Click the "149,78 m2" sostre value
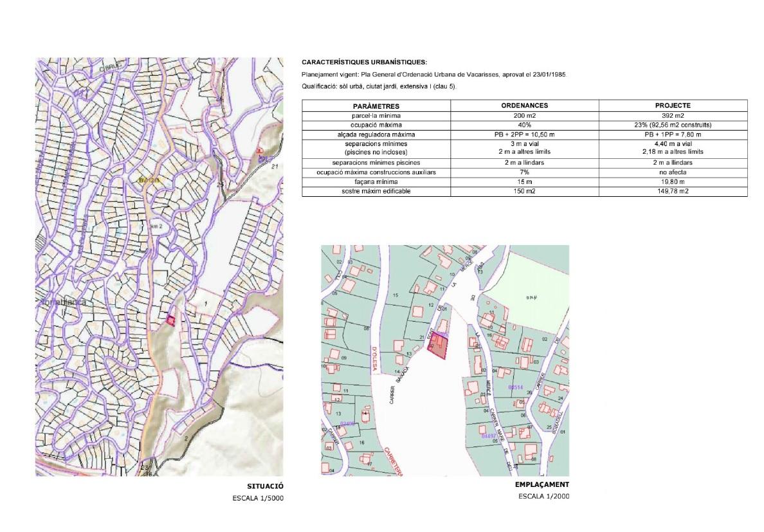Screen dimensions: 764x532 [673, 191]
